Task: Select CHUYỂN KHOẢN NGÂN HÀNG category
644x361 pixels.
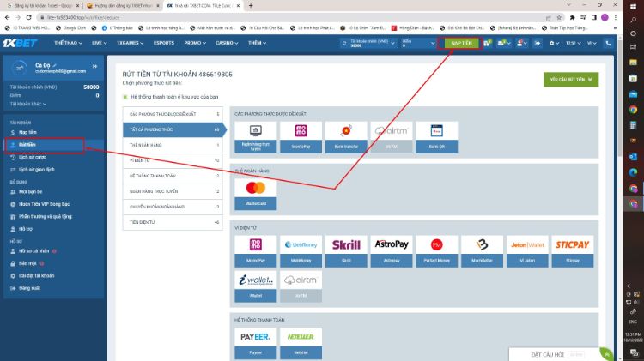Action: pos(173,207)
